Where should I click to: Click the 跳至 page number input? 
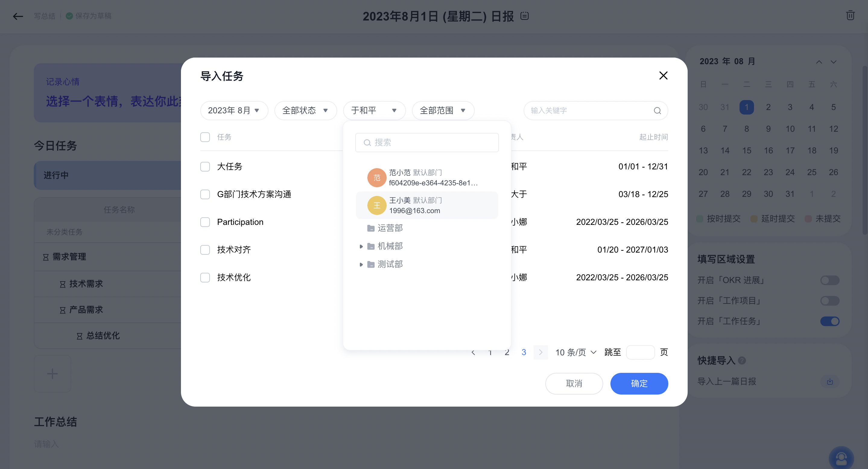click(x=640, y=353)
